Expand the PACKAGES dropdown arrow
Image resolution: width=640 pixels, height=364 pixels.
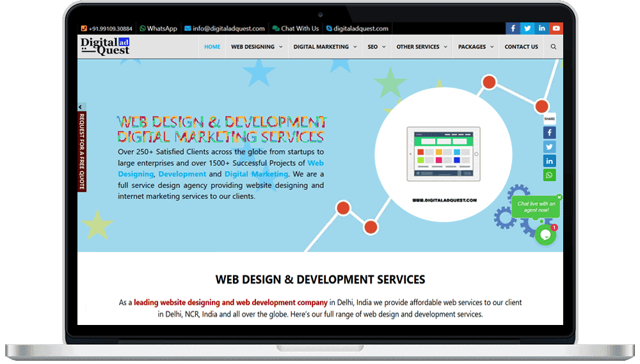pyautogui.click(x=492, y=47)
